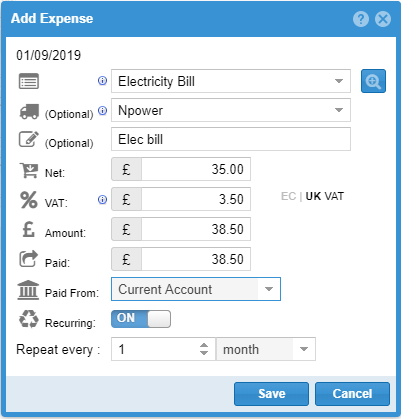The height and width of the screenshot is (419, 401).
Task: Click the bank icon beside Paid From
Action: point(28,290)
